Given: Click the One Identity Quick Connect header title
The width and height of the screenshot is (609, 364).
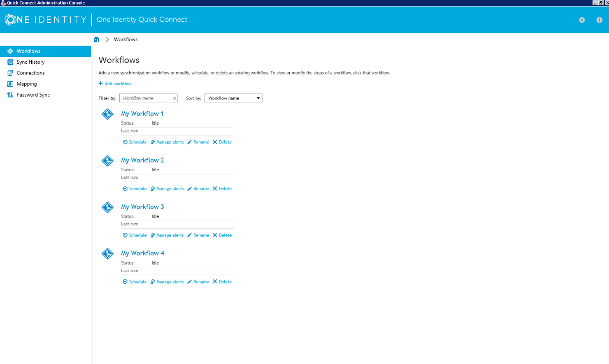Looking at the screenshot, I should 142,19.
